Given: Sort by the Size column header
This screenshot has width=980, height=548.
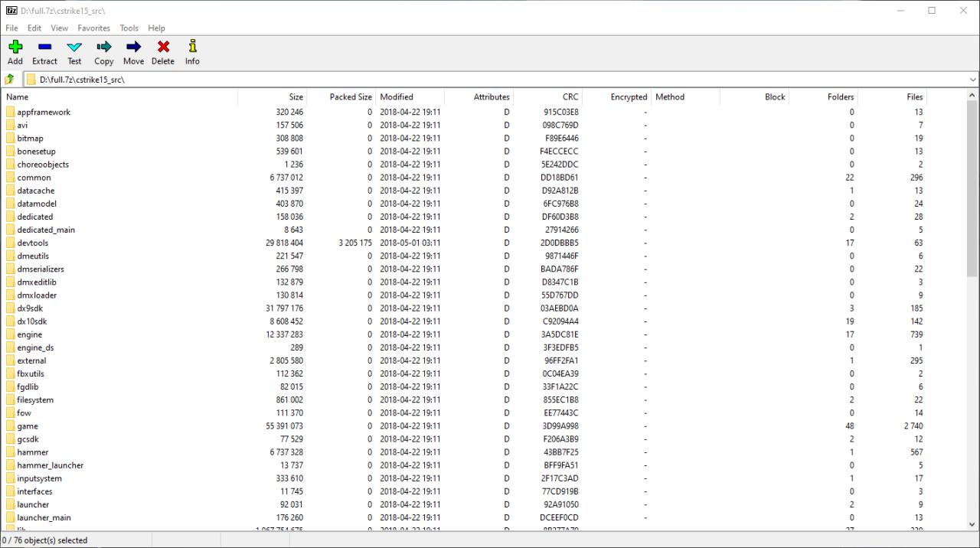Looking at the screenshot, I should 296,97.
